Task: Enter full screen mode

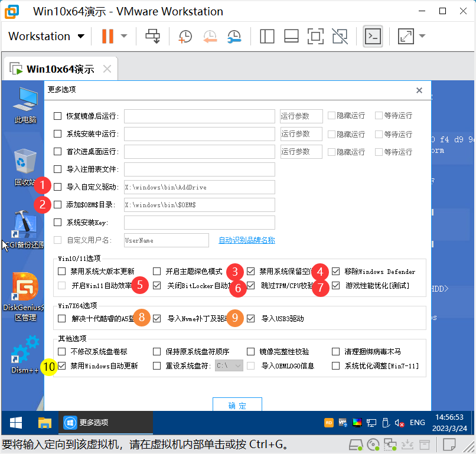Action: click(x=316, y=36)
